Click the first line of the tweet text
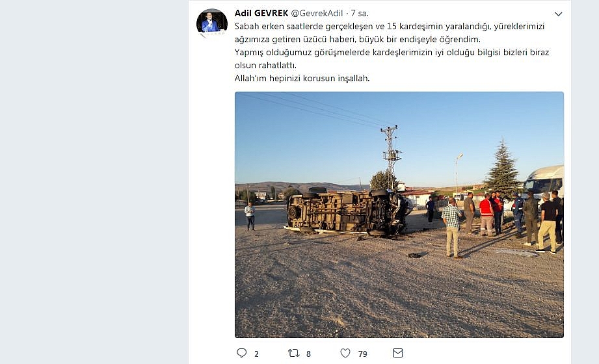 (x=390, y=27)
